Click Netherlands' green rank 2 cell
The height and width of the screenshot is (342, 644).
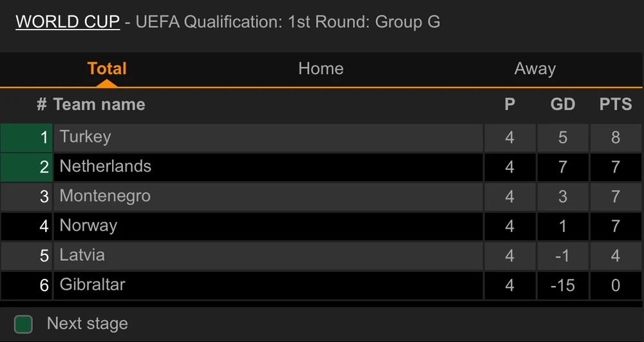click(x=26, y=167)
